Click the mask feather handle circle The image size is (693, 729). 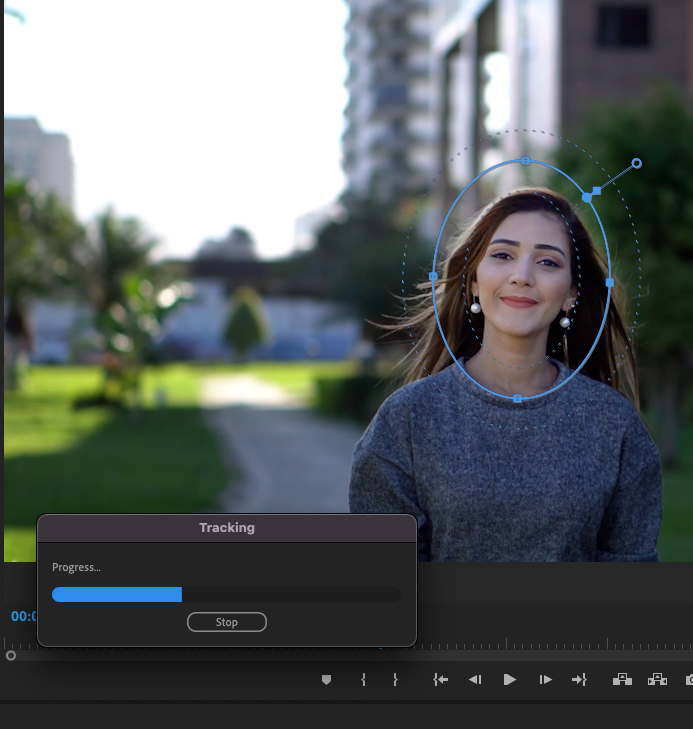point(637,163)
